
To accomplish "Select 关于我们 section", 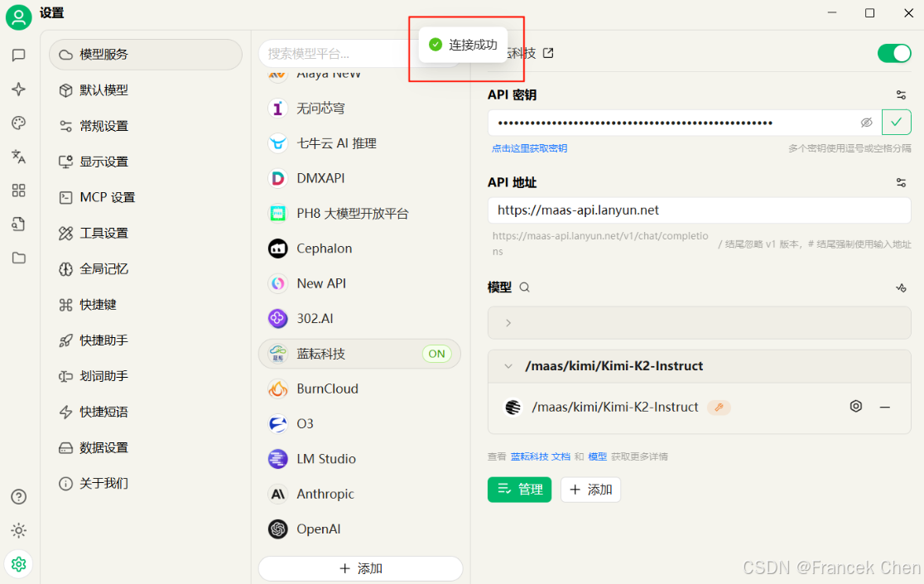I will [146, 483].
